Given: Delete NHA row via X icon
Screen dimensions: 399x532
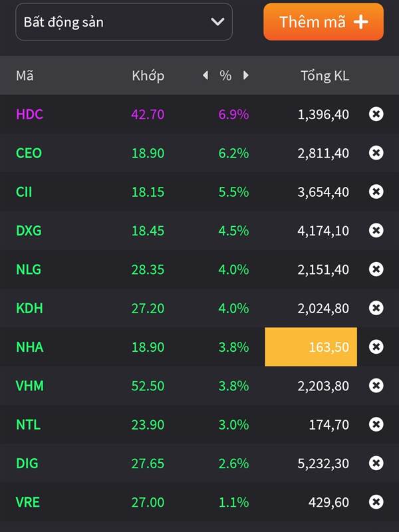Looking at the screenshot, I should pyautogui.click(x=376, y=346).
